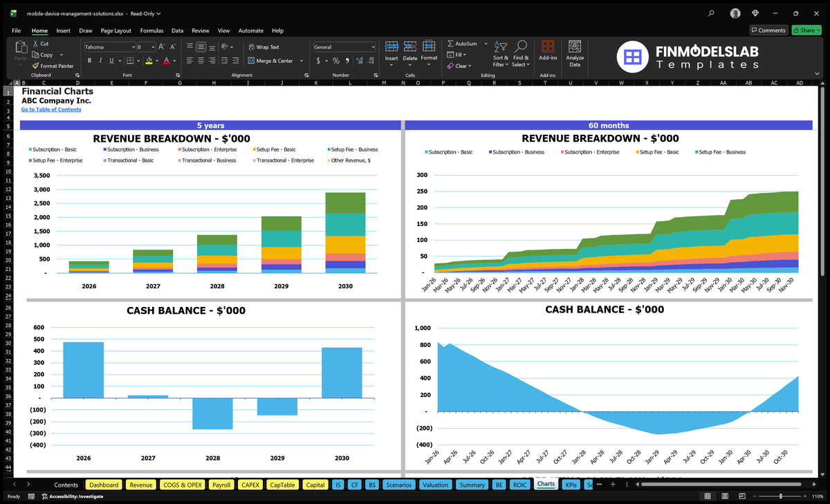830x504 pixels.
Task: Toggle italic formatting button
Action: pos(100,61)
